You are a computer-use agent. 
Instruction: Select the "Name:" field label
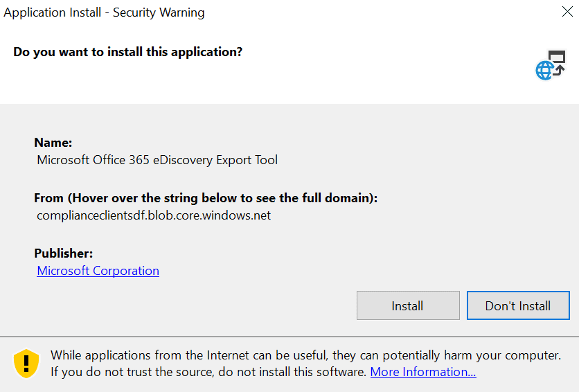click(x=53, y=143)
